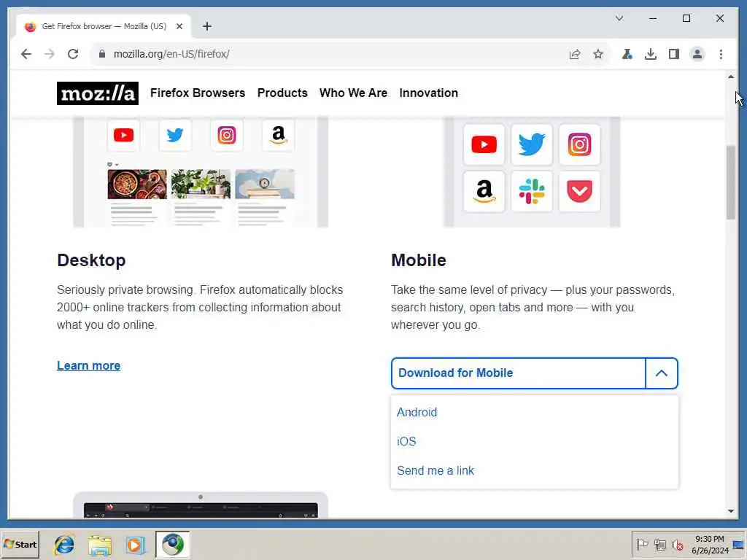Click the scrollbar up arrow
The width and height of the screenshot is (747, 560).
coord(731,76)
